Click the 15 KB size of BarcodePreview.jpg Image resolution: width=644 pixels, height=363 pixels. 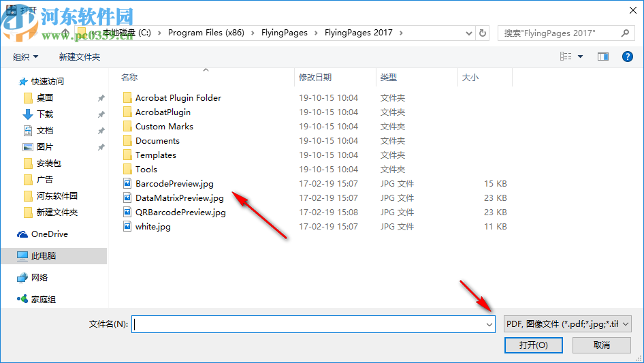pos(496,184)
